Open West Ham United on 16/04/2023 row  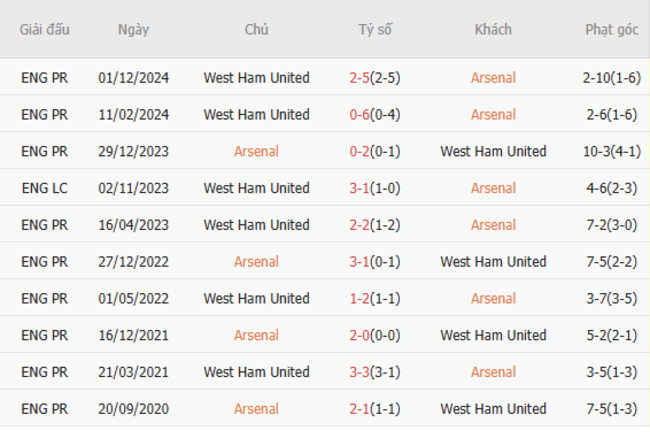click(256, 225)
